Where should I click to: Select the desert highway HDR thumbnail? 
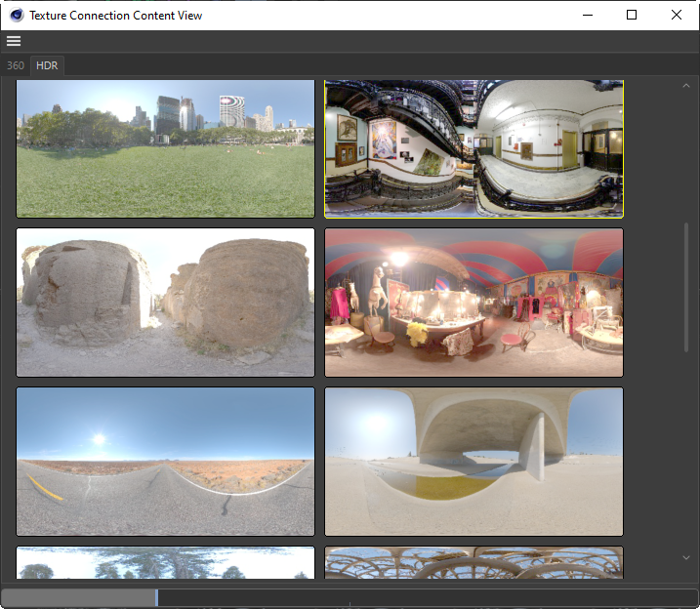165,462
